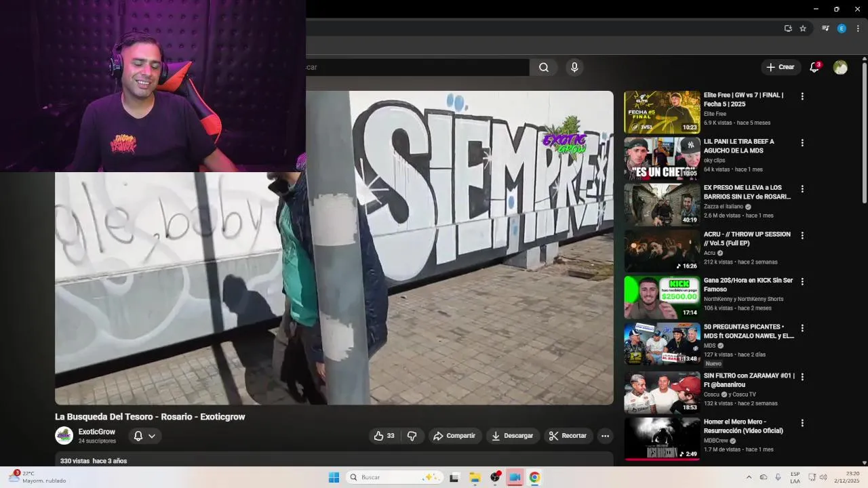The height and width of the screenshot is (488, 868).
Task: Click Compartir share button
Action: pos(454,436)
